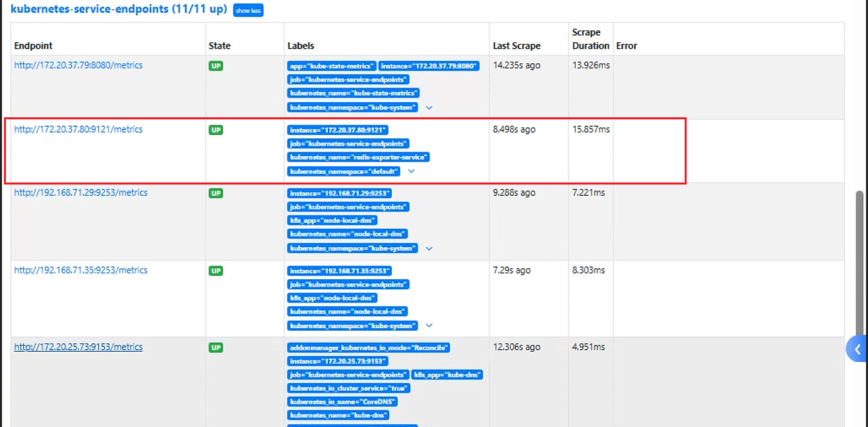Click the k8s_app="kube-dns" label badge

coord(448,374)
